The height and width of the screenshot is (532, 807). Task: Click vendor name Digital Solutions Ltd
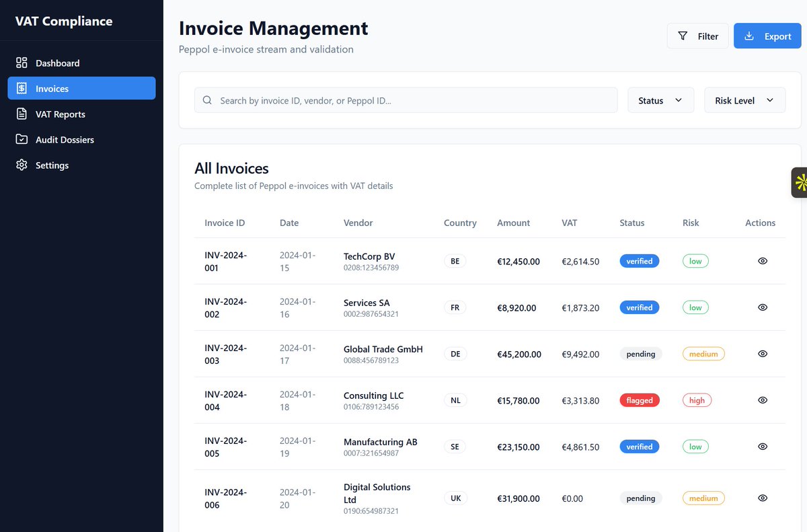pyautogui.click(x=377, y=493)
